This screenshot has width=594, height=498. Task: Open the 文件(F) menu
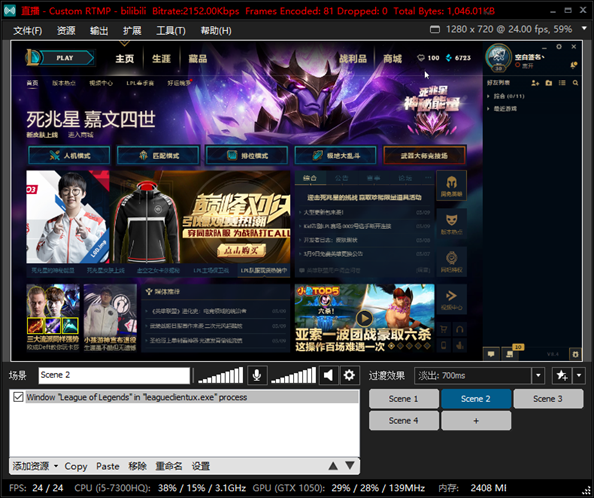tap(28, 31)
